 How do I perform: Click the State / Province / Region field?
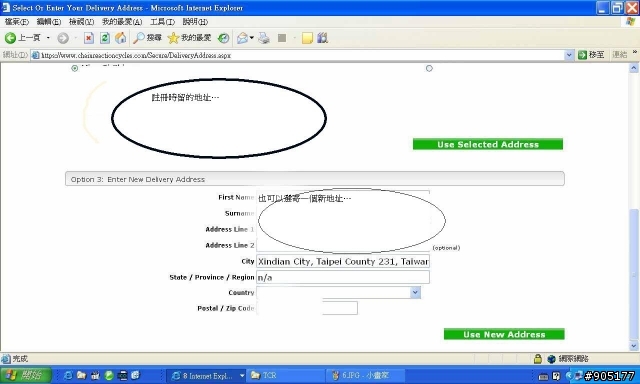[343, 277]
